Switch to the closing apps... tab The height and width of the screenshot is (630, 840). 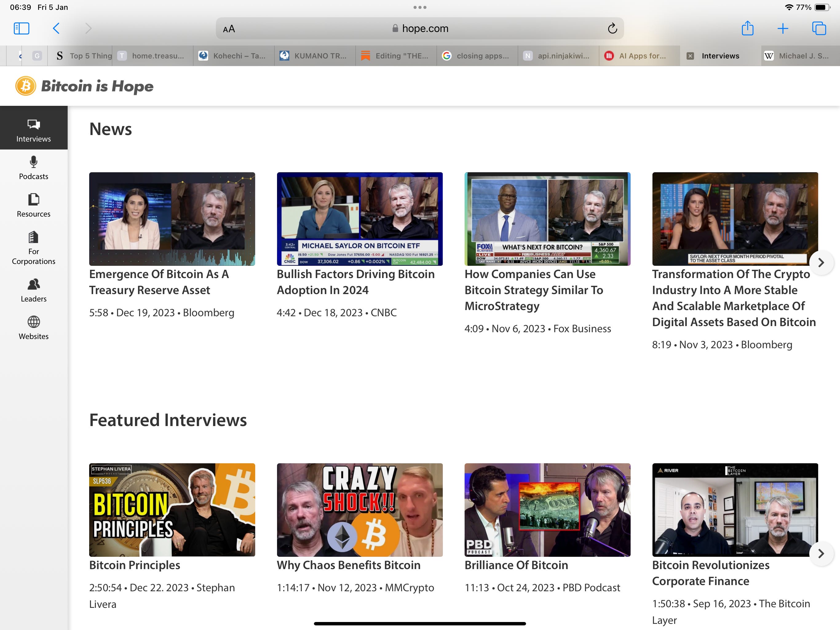[477, 56]
